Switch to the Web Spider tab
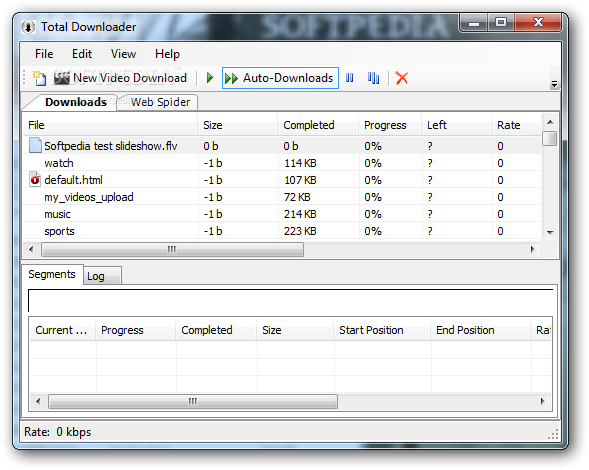Viewport: 589px width, 470px height. pyautogui.click(x=160, y=102)
